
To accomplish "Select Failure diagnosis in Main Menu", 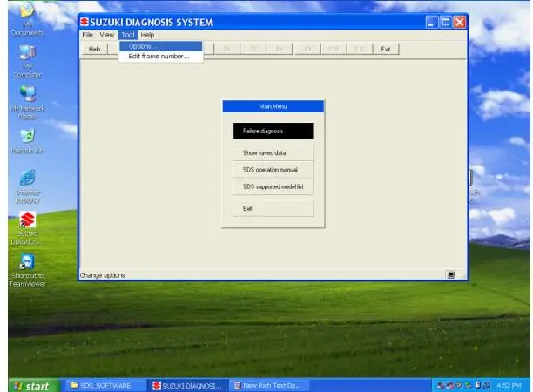I will pyautogui.click(x=273, y=131).
